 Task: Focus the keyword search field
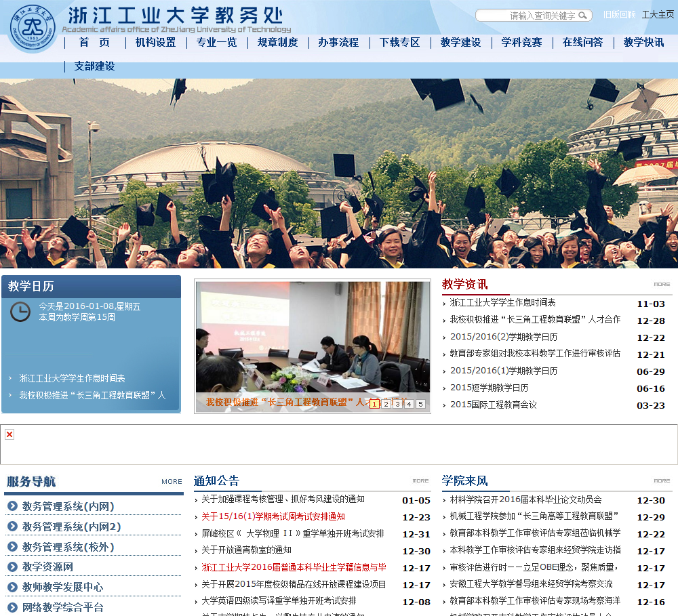click(x=534, y=16)
